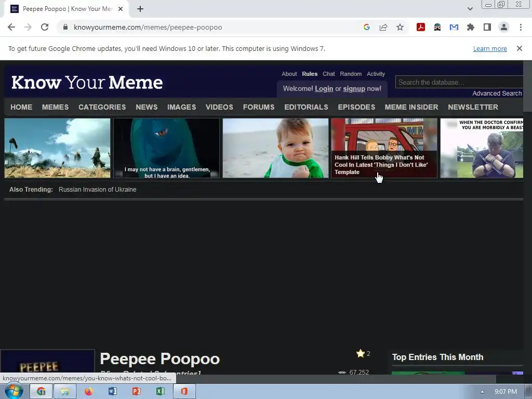
Task: Open the Hank Hill Tells Bobby thumbnail
Action: (384, 148)
